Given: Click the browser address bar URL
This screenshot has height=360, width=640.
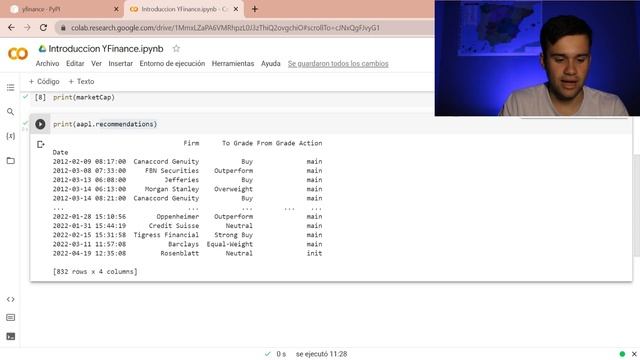Looking at the screenshot, I should pos(225,28).
